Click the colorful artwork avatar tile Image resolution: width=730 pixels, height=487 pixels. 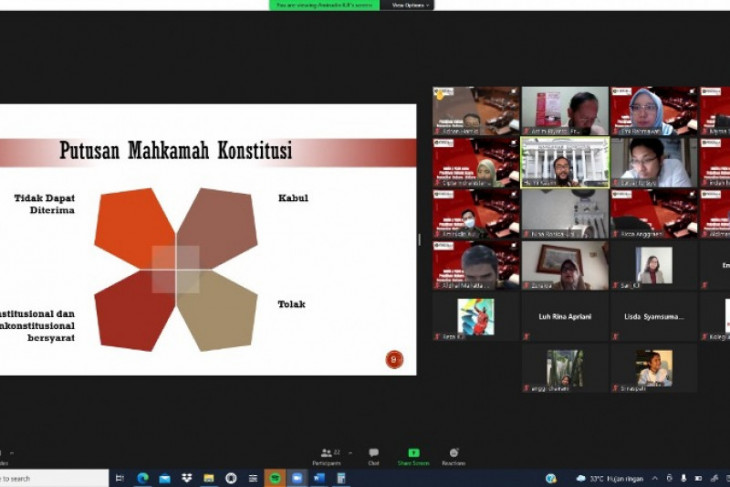click(476, 317)
